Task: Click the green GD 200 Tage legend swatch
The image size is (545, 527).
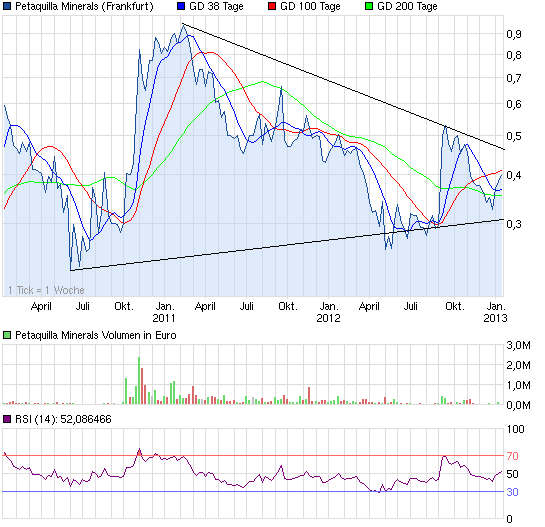Action: 369,6
